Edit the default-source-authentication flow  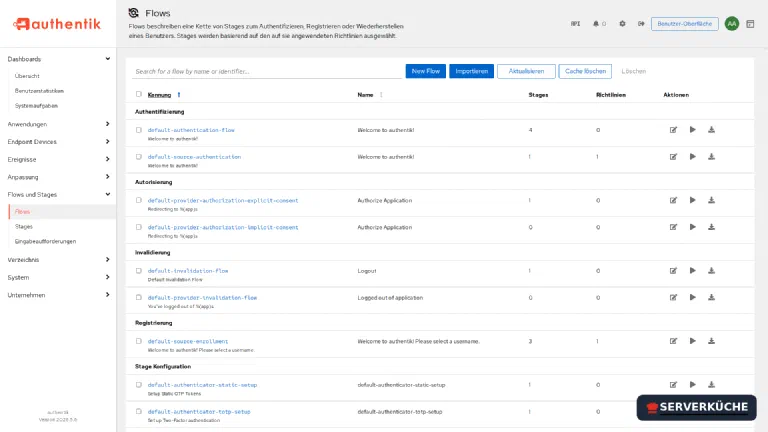[x=673, y=157]
